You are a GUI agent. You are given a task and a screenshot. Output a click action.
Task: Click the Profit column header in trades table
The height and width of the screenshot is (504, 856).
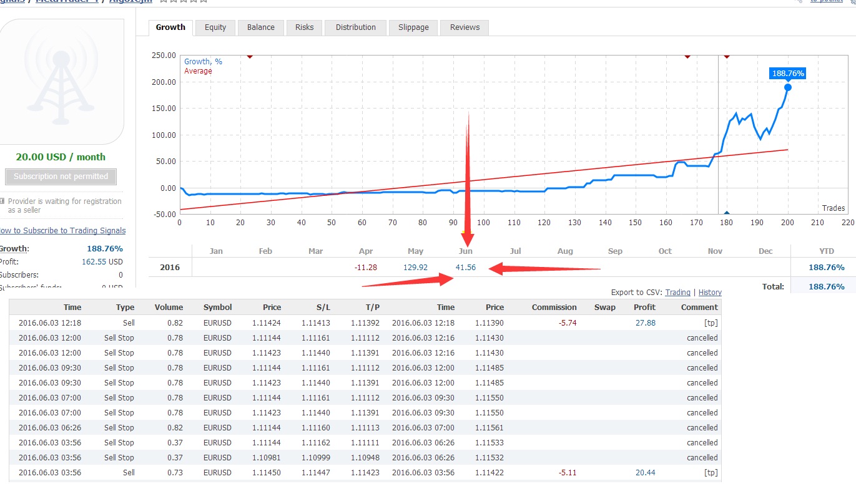click(644, 308)
